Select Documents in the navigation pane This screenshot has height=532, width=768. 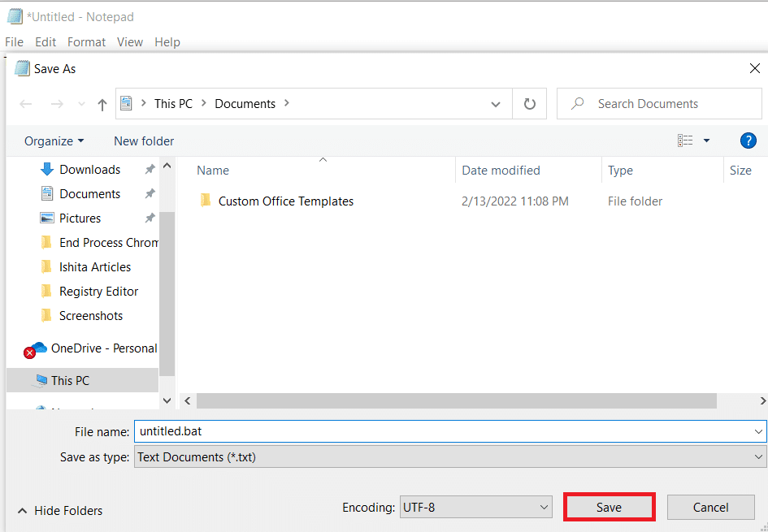(89, 194)
